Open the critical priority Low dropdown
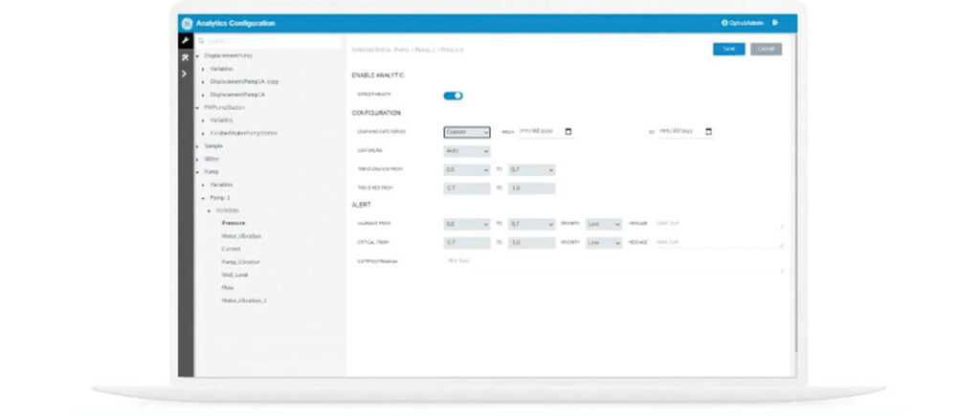 click(603, 243)
